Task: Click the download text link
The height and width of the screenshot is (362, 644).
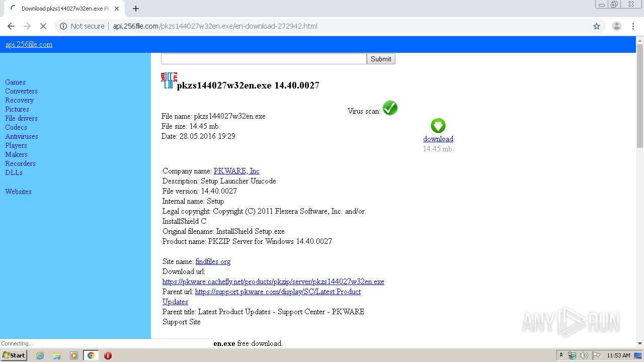Action: click(x=438, y=139)
